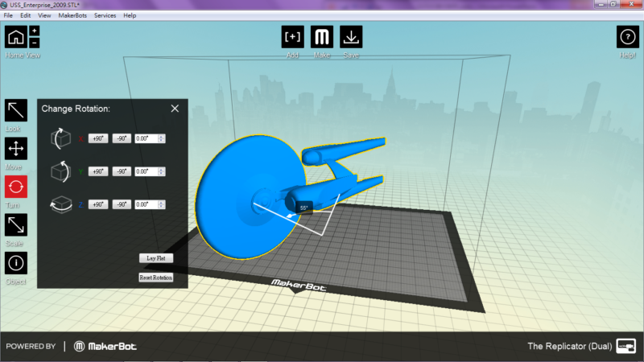Screen dimensions: 644x362
Task: Click the X angle spinner arrows
Action: click(x=162, y=138)
